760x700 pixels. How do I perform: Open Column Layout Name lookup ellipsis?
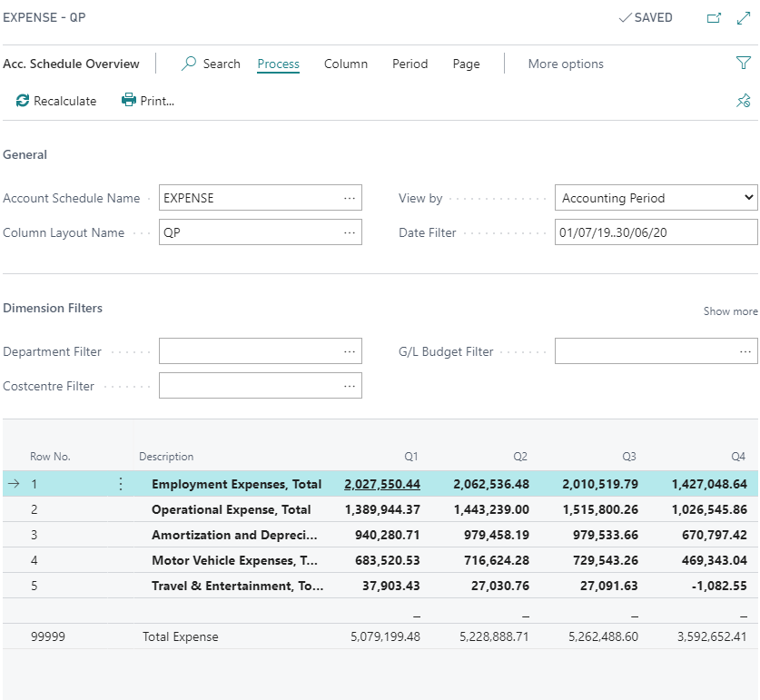[x=350, y=232]
